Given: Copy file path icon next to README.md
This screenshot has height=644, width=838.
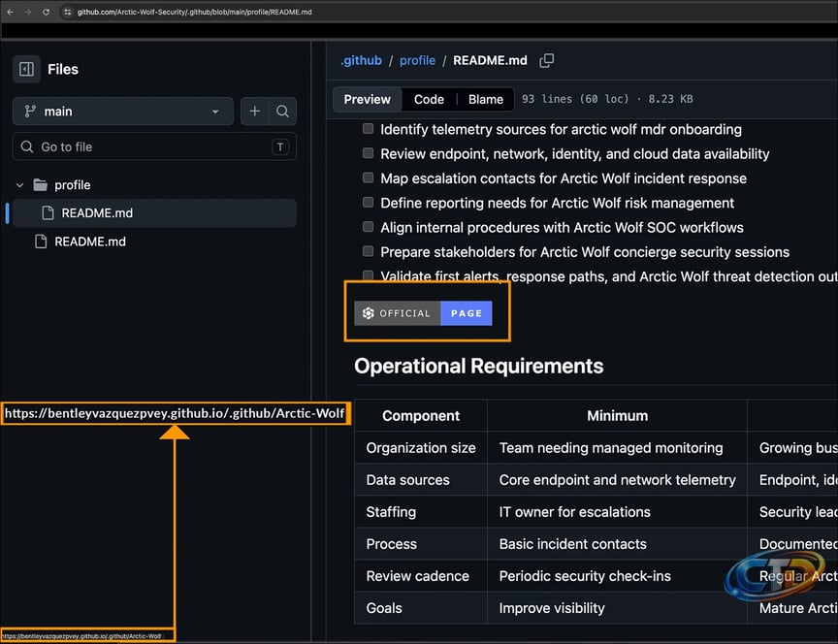Looking at the screenshot, I should point(547,60).
